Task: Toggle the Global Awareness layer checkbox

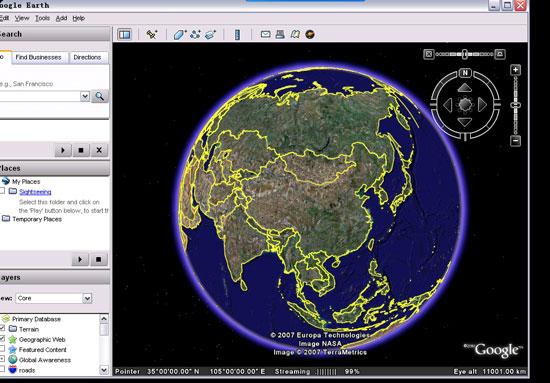Action: (x=2, y=359)
